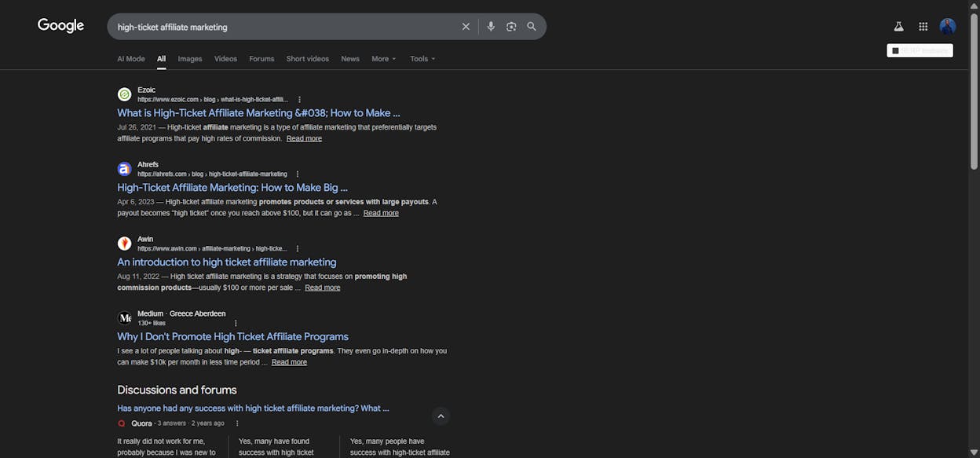Viewport: 980px width, 458px height.
Task: Click the Awin site favicon
Action: (124, 244)
